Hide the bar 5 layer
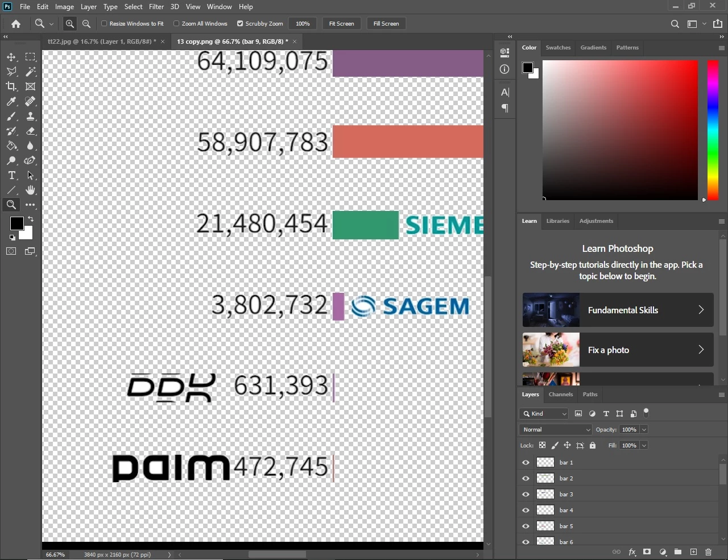Screen dimensions: 728x560 [x=526, y=526]
